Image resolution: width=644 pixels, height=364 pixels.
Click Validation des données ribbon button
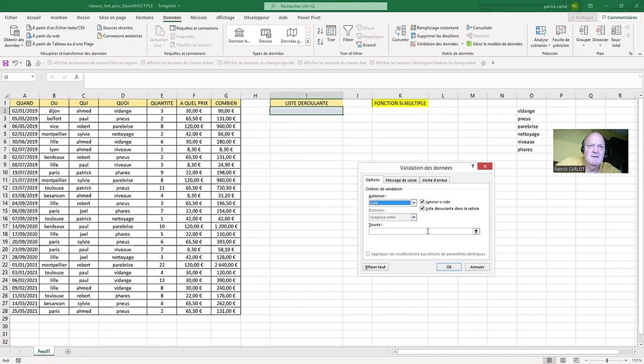(434, 44)
